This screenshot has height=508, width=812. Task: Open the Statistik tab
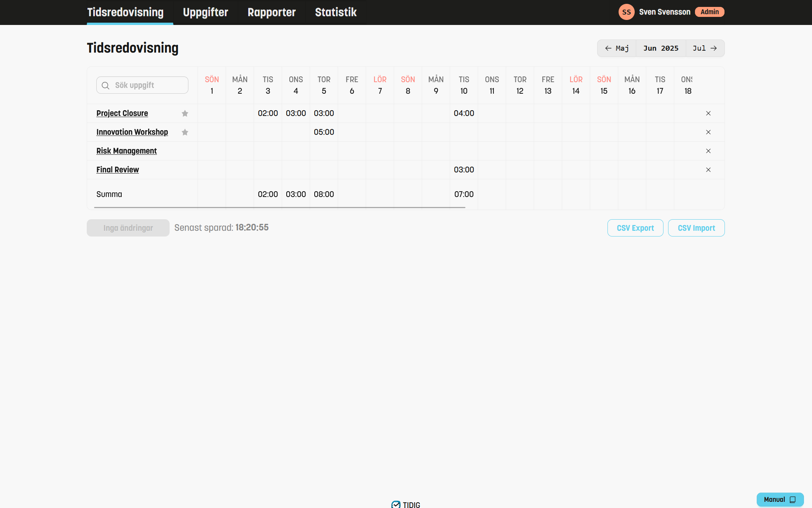336,12
